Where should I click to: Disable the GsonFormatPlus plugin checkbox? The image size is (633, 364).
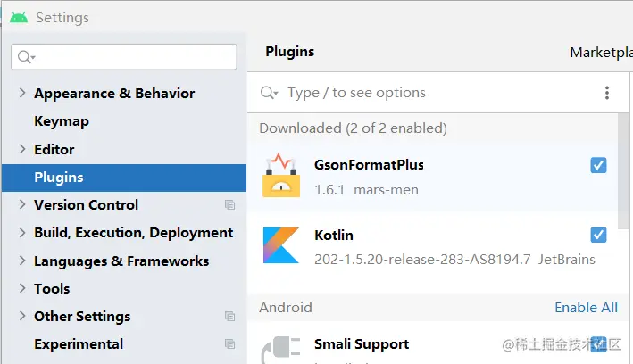(x=598, y=165)
